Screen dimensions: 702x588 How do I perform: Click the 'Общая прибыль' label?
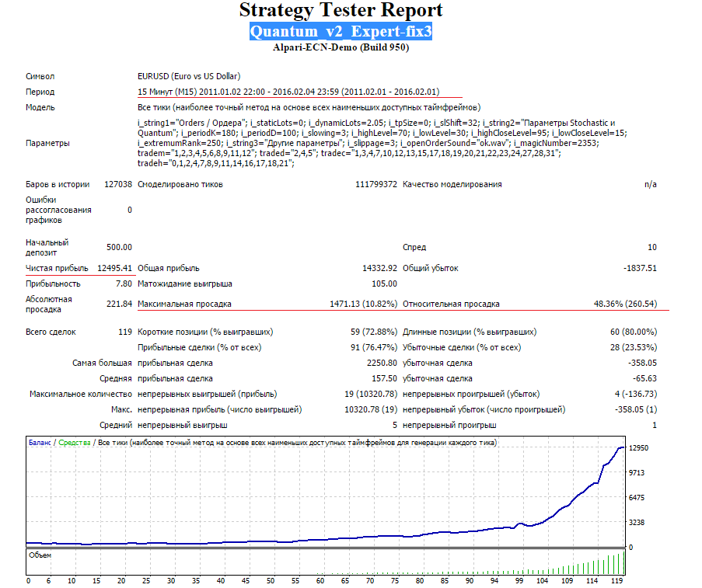coord(169,269)
